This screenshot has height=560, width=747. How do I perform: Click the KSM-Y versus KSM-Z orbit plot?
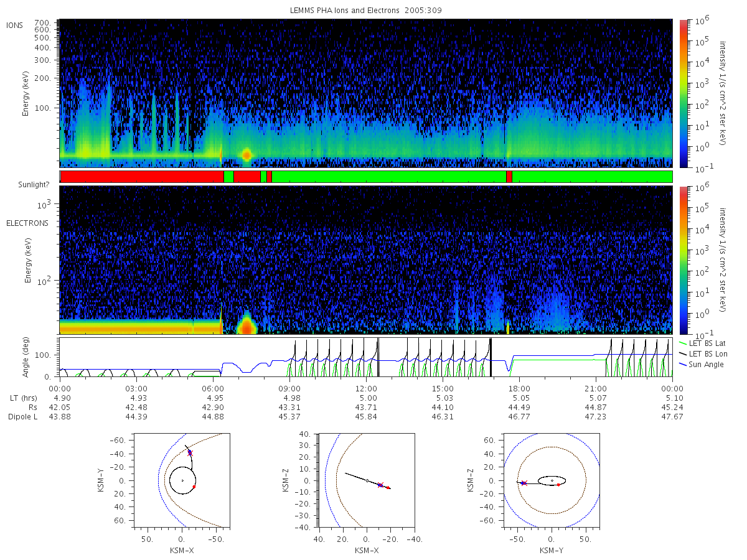click(552, 480)
